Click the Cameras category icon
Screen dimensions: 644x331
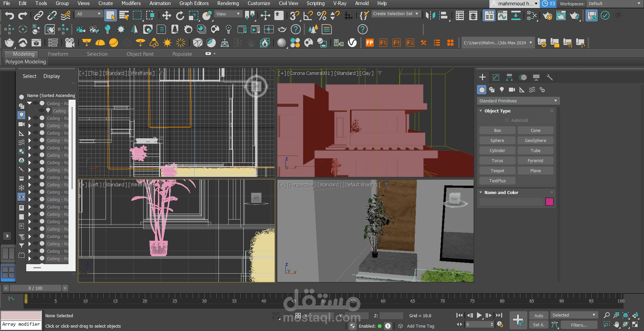pyautogui.click(x=512, y=90)
